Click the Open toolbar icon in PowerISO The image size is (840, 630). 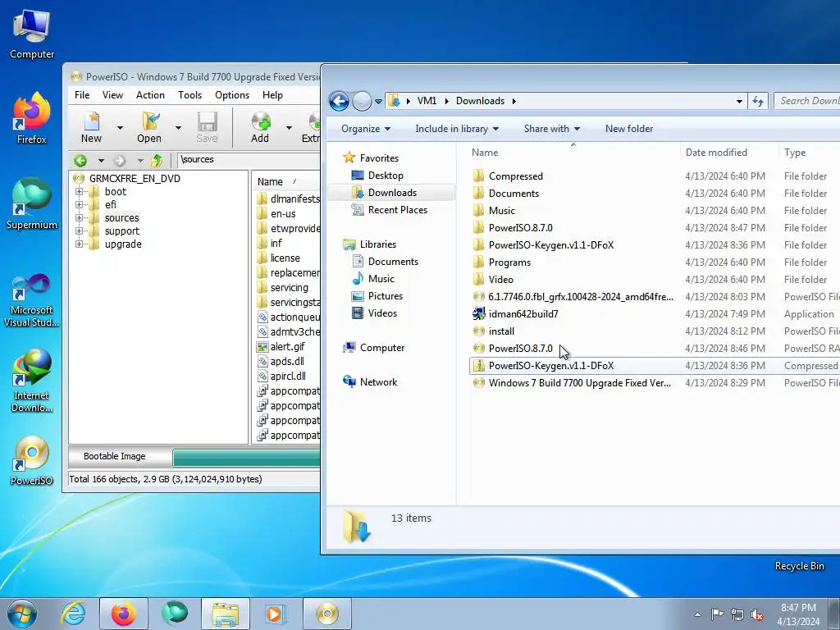point(149,127)
